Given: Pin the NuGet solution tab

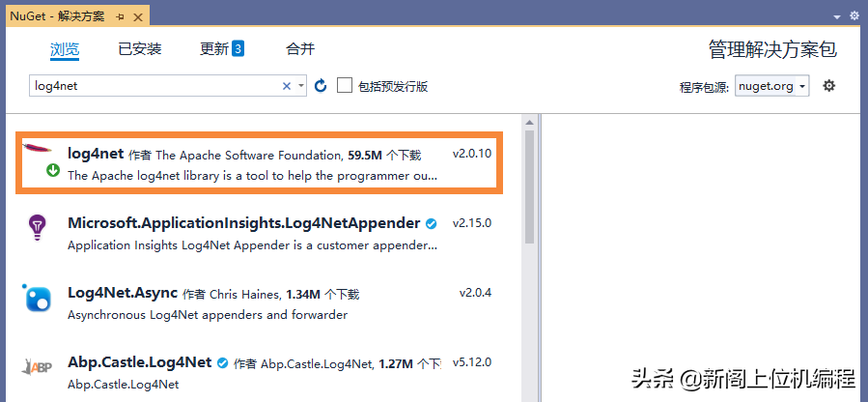Looking at the screenshot, I should point(120,17).
